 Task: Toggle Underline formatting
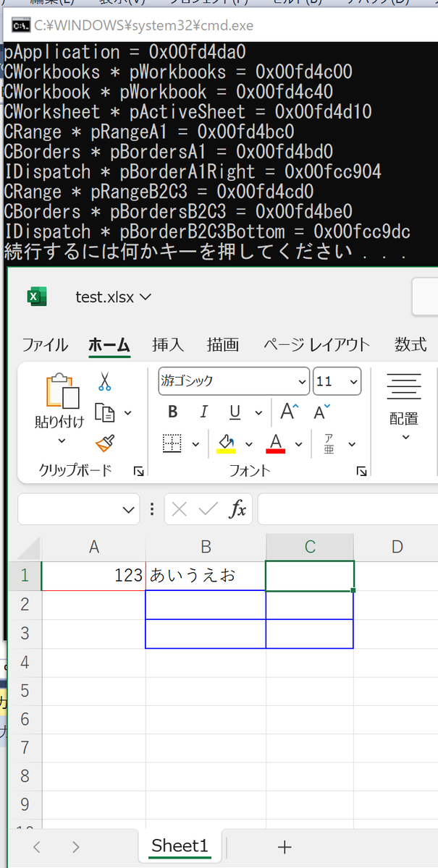pos(235,412)
